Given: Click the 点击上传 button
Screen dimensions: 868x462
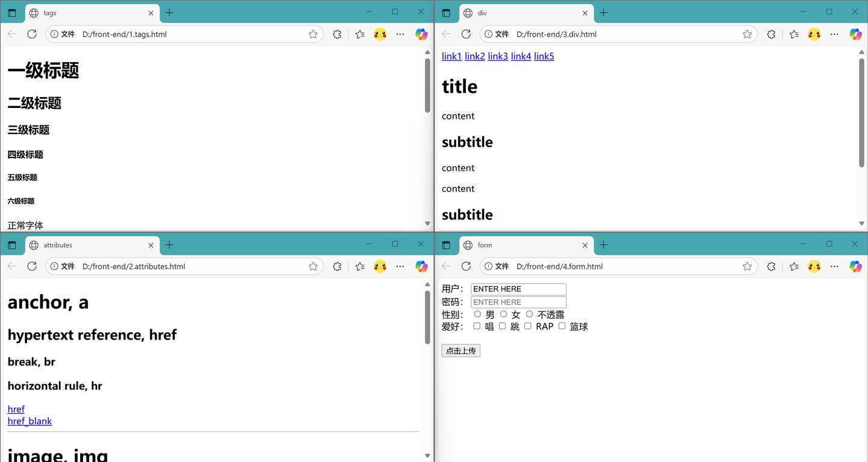Looking at the screenshot, I should tap(461, 350).
